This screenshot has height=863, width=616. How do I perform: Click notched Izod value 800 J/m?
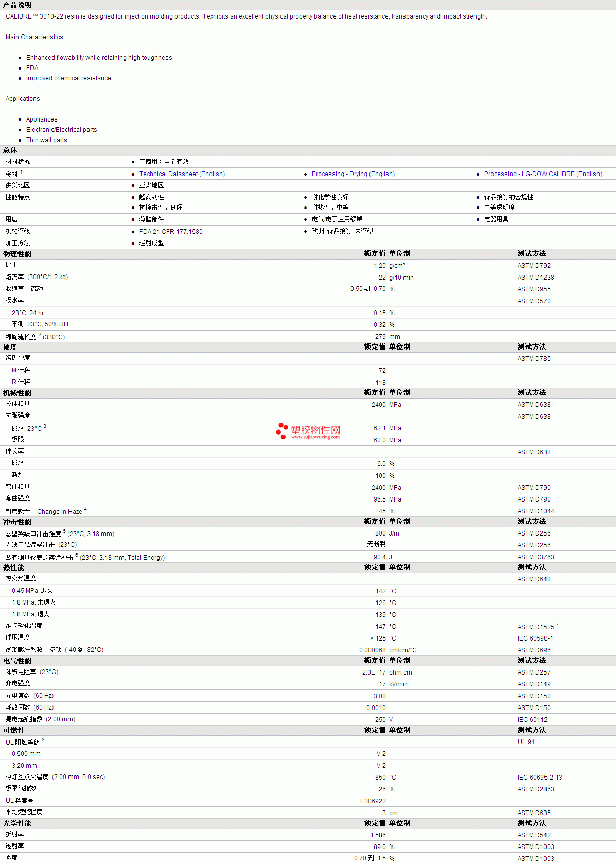[x=387, y=533]
